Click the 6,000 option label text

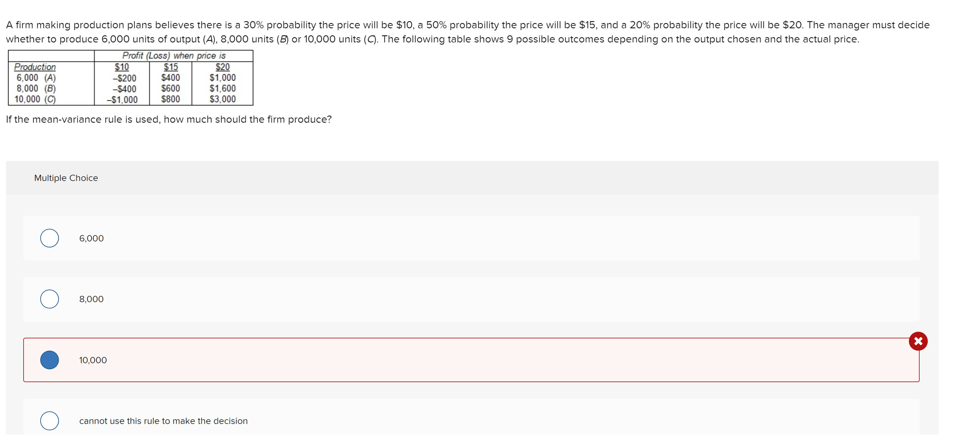coord(91,238)
